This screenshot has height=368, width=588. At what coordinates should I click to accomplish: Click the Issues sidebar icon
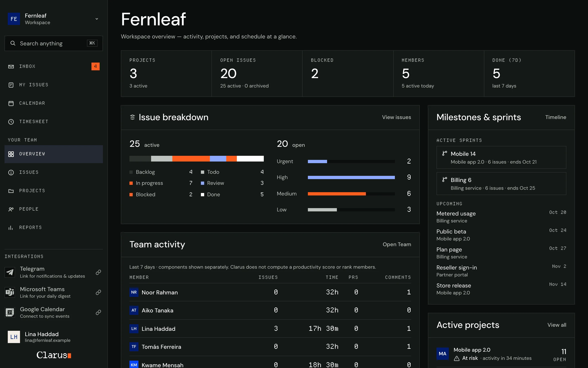pyautogui.click(x=11, y=173)
